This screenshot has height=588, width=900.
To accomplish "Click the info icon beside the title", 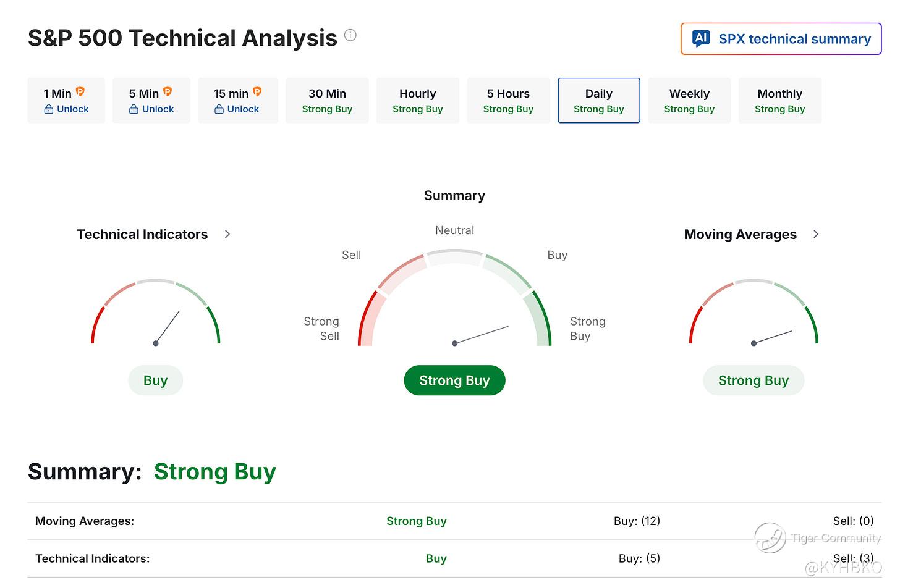I will pyautogui.click(x=350, y=35).
